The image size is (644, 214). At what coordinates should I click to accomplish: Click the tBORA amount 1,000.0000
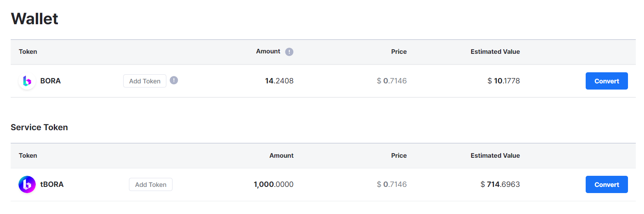click(x=274, y=184)
